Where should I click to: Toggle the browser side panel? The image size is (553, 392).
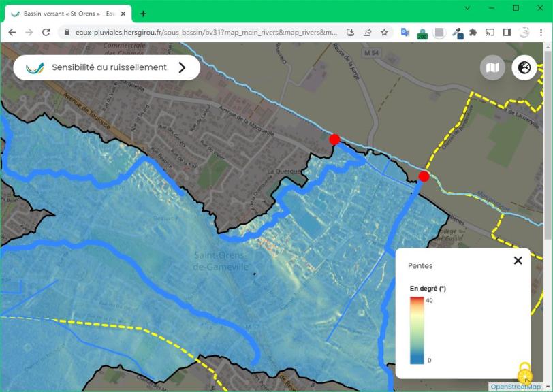tap(507, 32)
